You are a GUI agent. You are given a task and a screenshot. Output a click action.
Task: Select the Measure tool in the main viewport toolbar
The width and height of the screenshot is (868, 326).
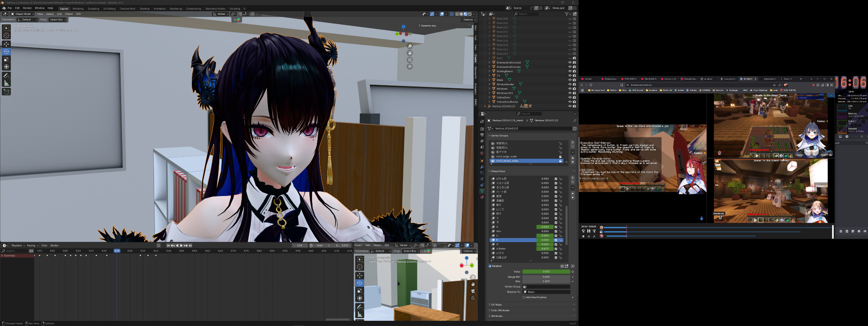7,83
